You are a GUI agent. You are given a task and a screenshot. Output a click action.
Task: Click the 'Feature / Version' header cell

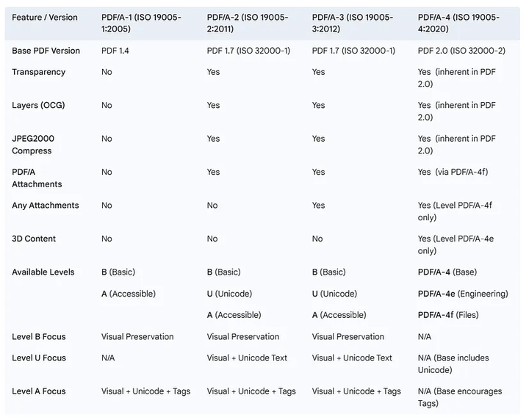tap(46, 16)
